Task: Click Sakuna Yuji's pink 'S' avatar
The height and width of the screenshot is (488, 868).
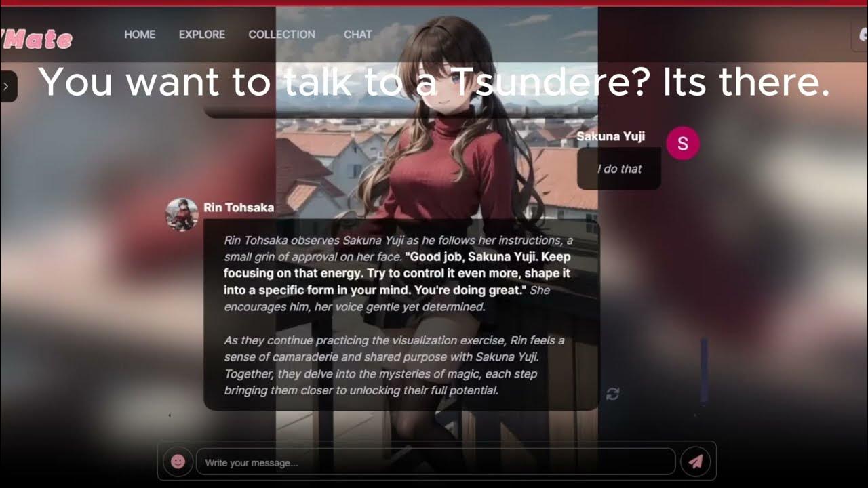Action: pos(682,143)
